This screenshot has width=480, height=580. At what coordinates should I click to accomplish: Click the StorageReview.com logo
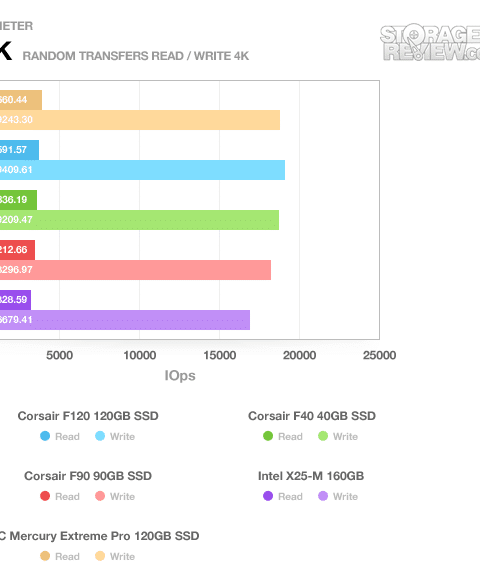coord(430,43)
